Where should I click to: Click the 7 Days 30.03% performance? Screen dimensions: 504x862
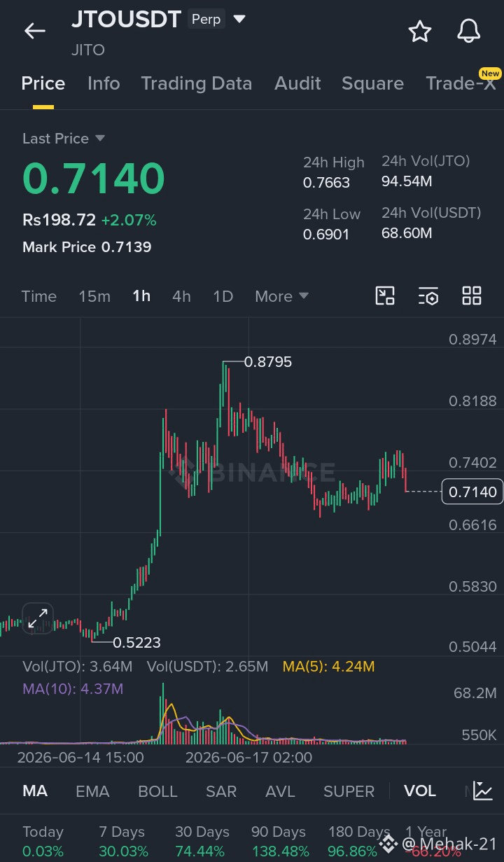click(x=123, y=841)
